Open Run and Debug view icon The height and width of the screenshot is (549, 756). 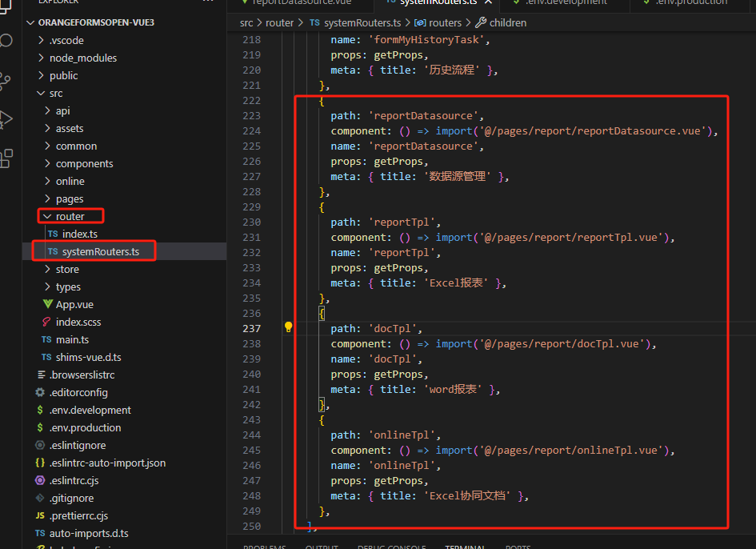pos(6,119)
